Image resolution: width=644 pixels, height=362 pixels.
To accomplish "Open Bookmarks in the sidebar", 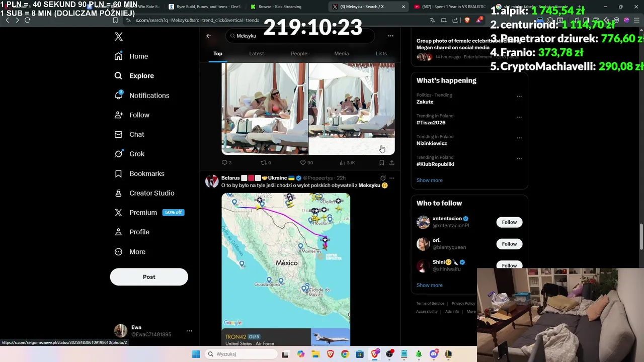I will pyautogui.click(x=139, y=173).
